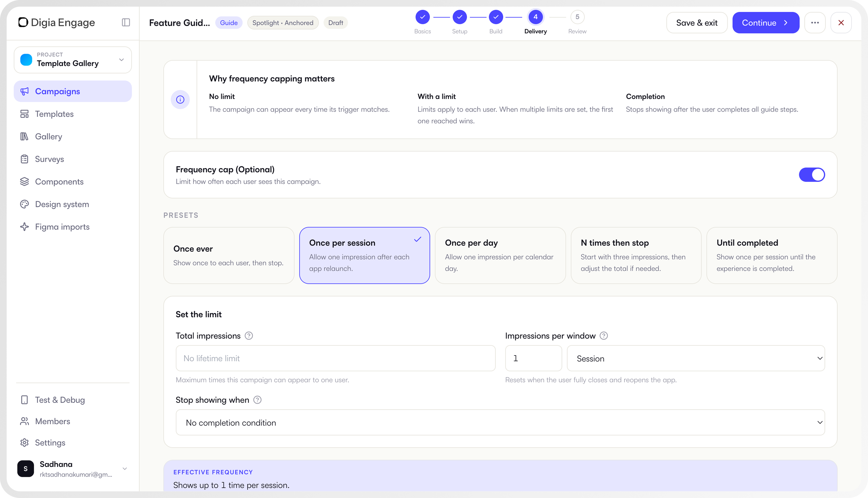Open Figma imports
868x498 pixels.
73,227
